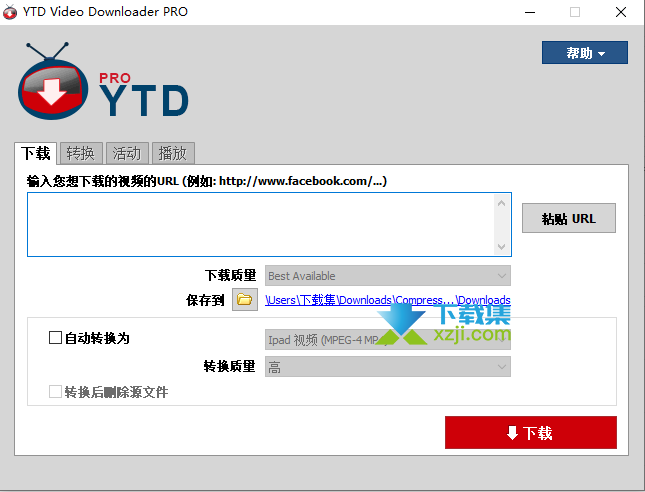Image resolution: width=645 pixels, height=492 pixels.
Task: Expand the 下载质量 Best Available dropdown
Action: 388,276
